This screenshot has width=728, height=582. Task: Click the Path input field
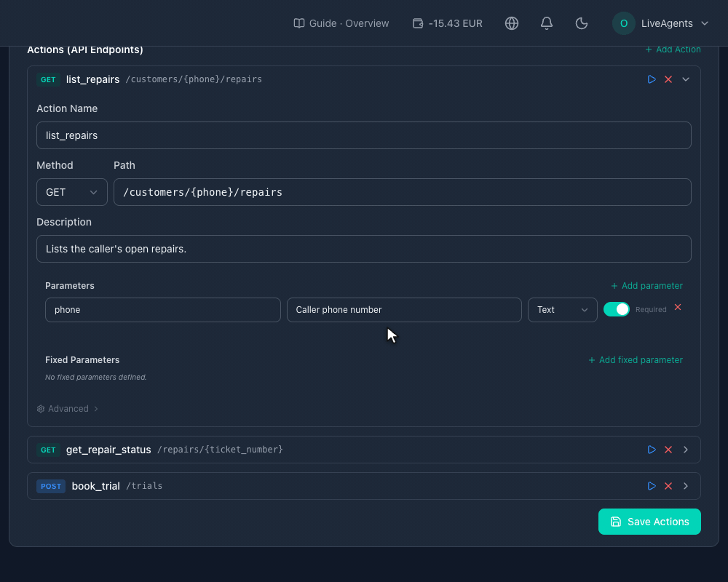point(402,192)
